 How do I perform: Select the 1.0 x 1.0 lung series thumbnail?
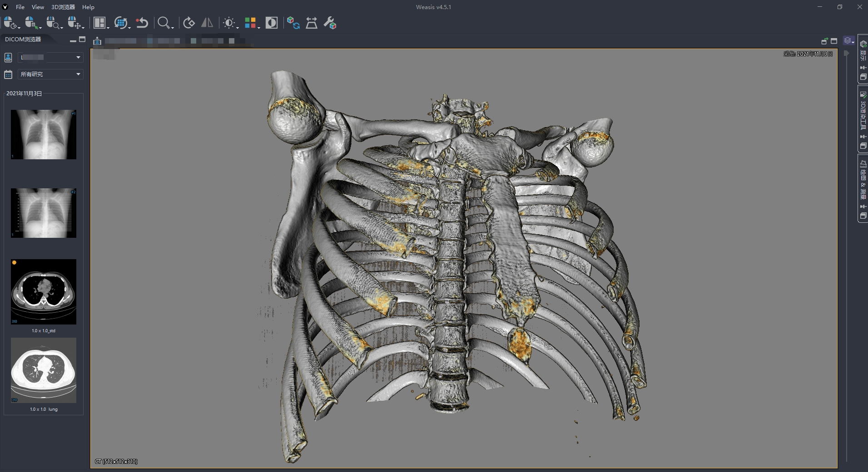(44, 370)
